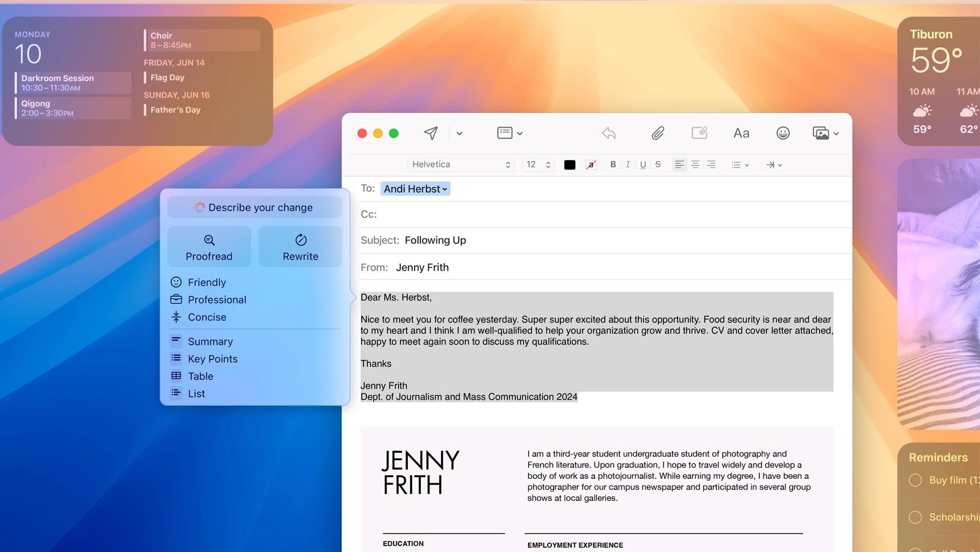
Task: Open the emoji picker icon
Action: tap(782, 133)
